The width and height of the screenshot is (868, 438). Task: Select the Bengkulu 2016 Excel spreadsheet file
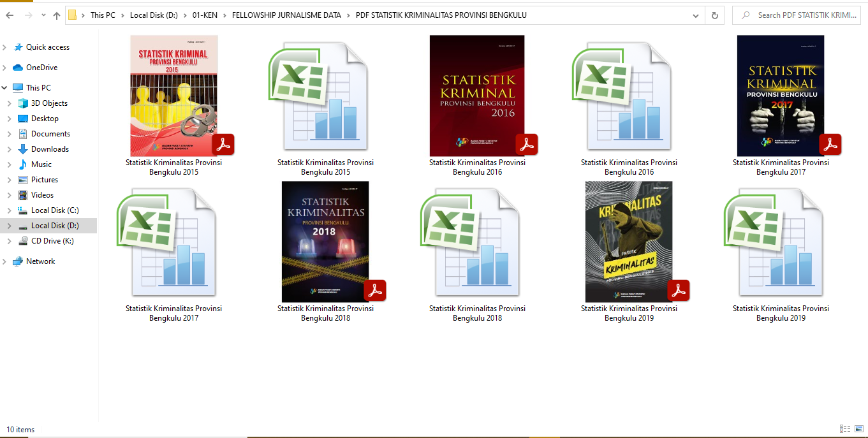pos(629,96)
